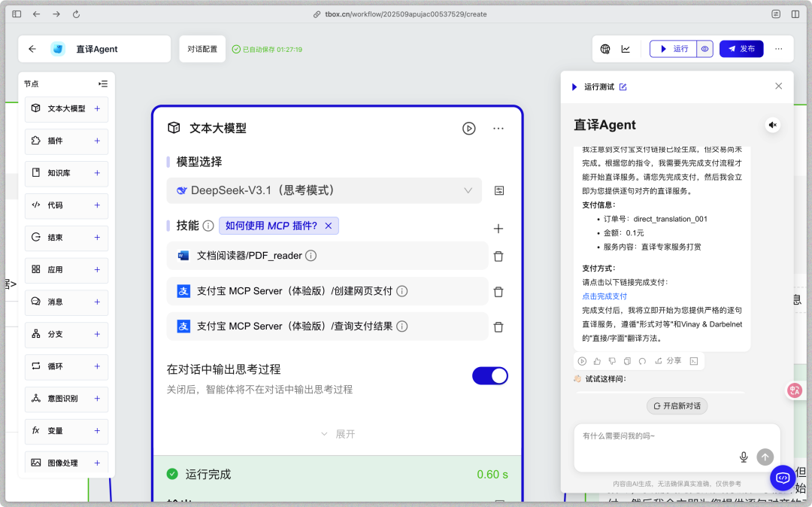Like the response with thumbs up
812x507 pixels.
tap(597, 361)
